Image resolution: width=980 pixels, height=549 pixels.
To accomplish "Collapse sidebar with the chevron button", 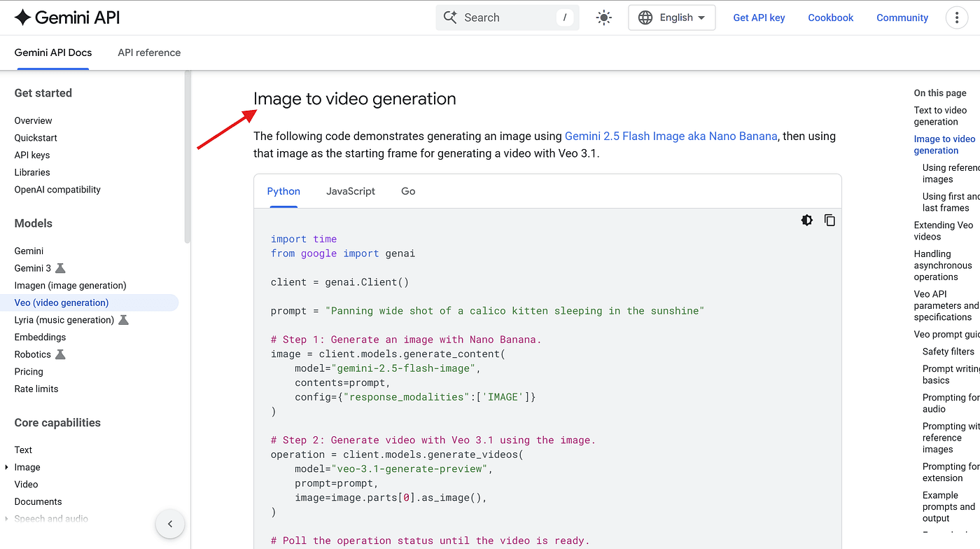I will pyautogui.click(x=169, y=523).
